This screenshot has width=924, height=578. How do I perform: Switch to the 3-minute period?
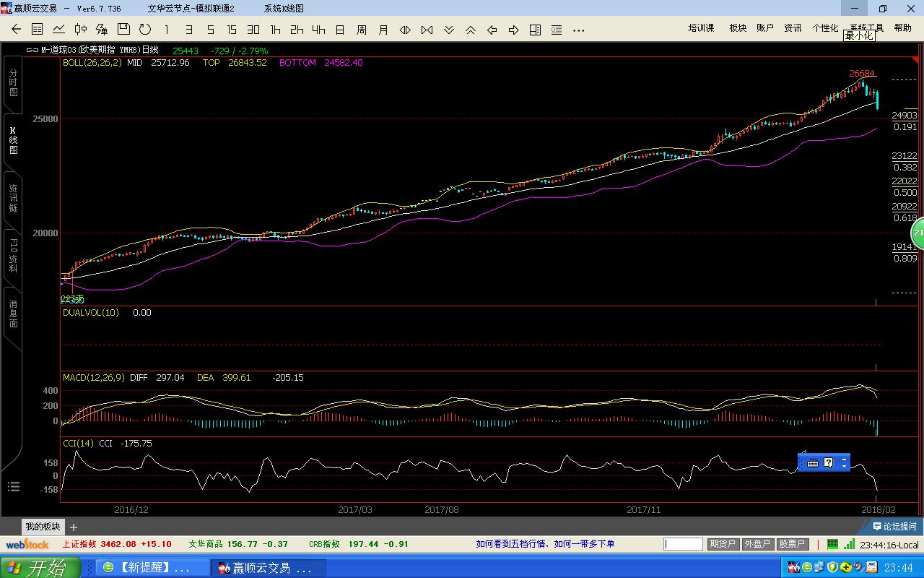tap(188, 30)
